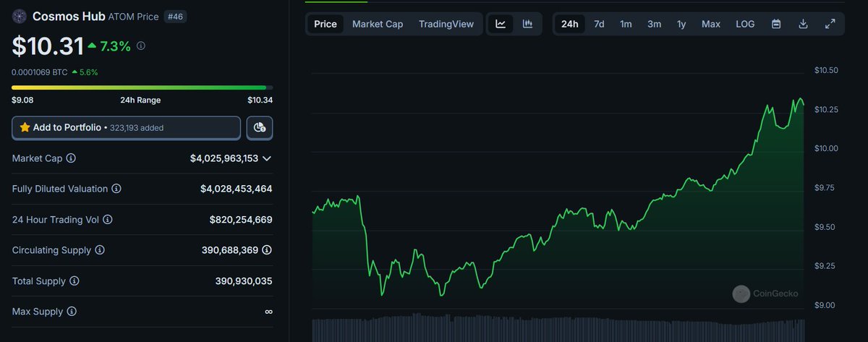The image size is (868, 342).
Task: Show 24 Hour Trading Vol info icon
Action: (x=108, y=219)
